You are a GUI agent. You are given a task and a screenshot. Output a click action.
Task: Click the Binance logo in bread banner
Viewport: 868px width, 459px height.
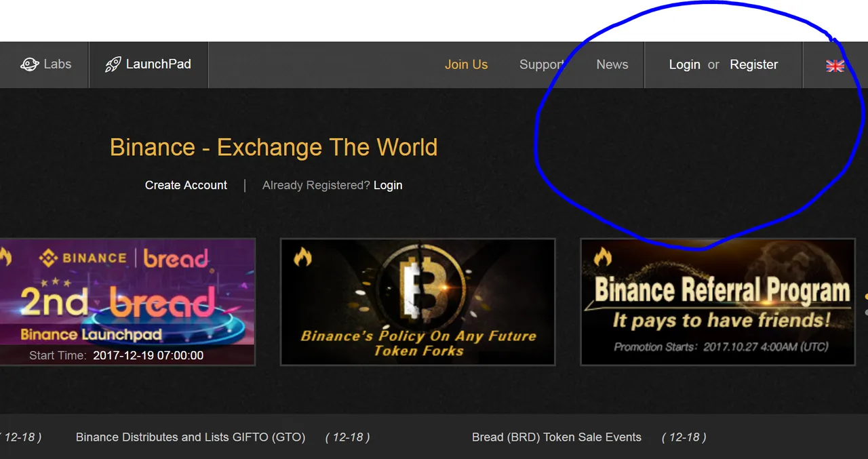coord(82,258)
